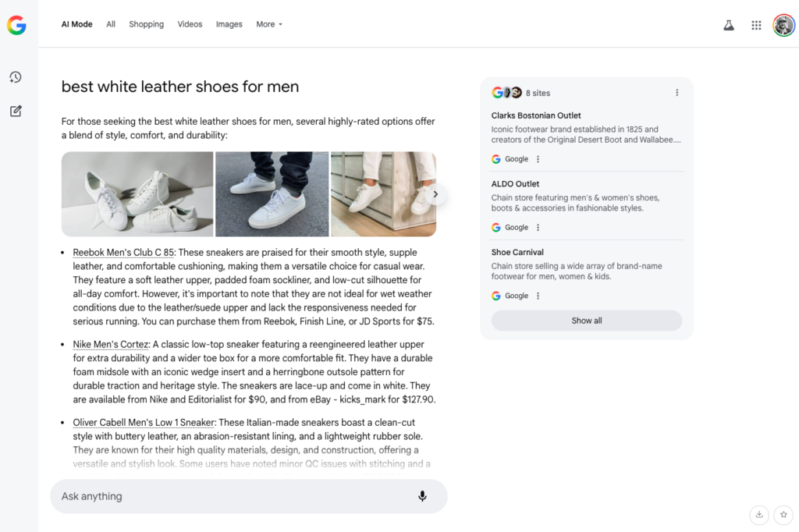Advance the shoe image carousel arrow
Image resolution: width=799 pixels, height=532 pixels.
pyautogui.click(x=435, y=194)
